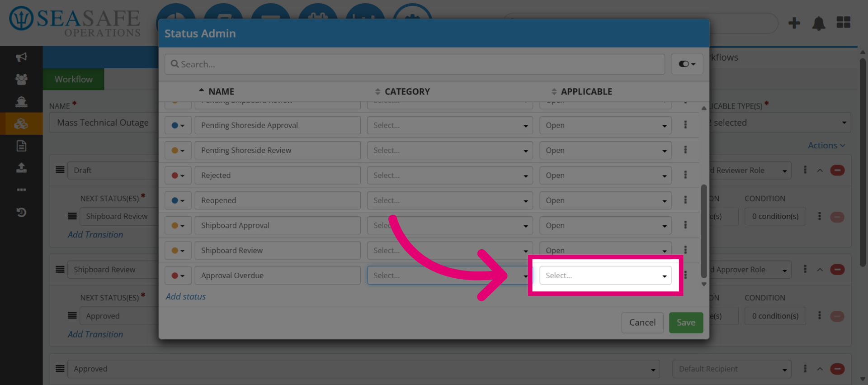This screenshot has width=868, height=385.
Task: Click the plus add icon in header
Action: click(794, 23)
